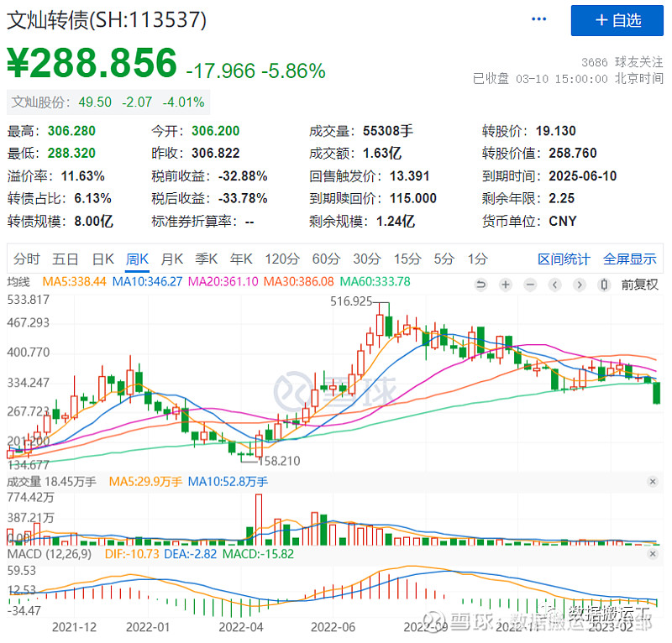Close the MACD indicator panel

(x=653, y=554)
